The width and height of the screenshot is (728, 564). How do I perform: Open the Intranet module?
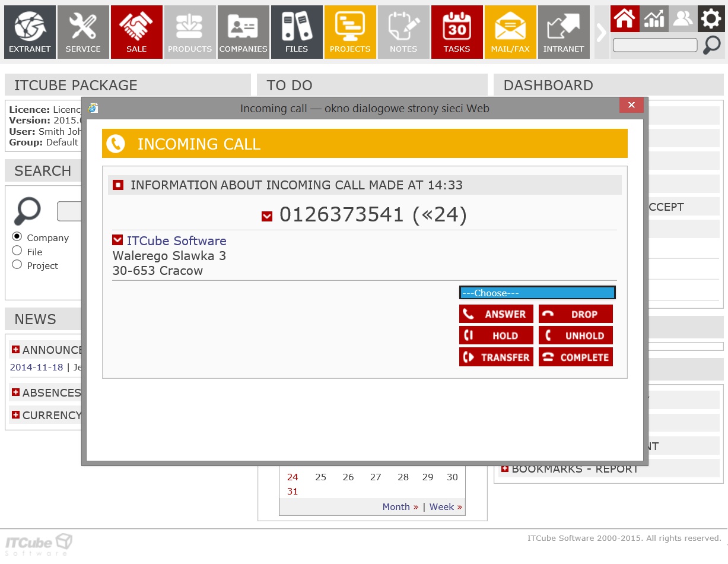564,32
